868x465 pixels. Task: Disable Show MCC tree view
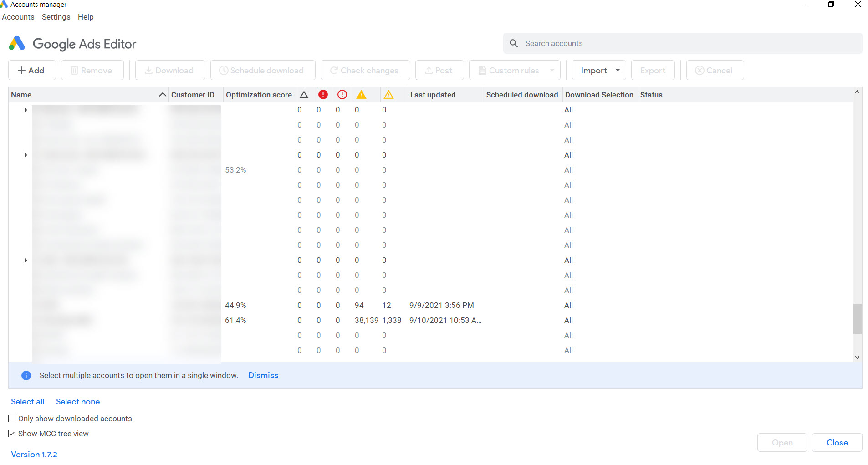[11, 433]
